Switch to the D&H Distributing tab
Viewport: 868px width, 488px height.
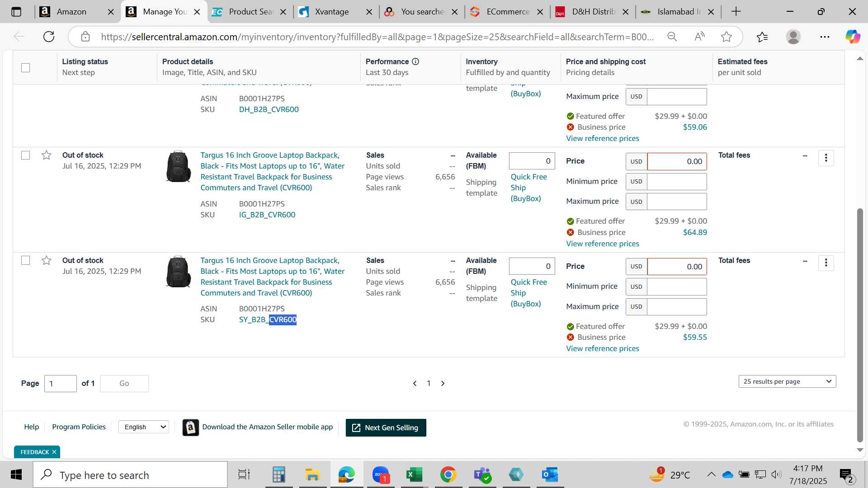593,12
